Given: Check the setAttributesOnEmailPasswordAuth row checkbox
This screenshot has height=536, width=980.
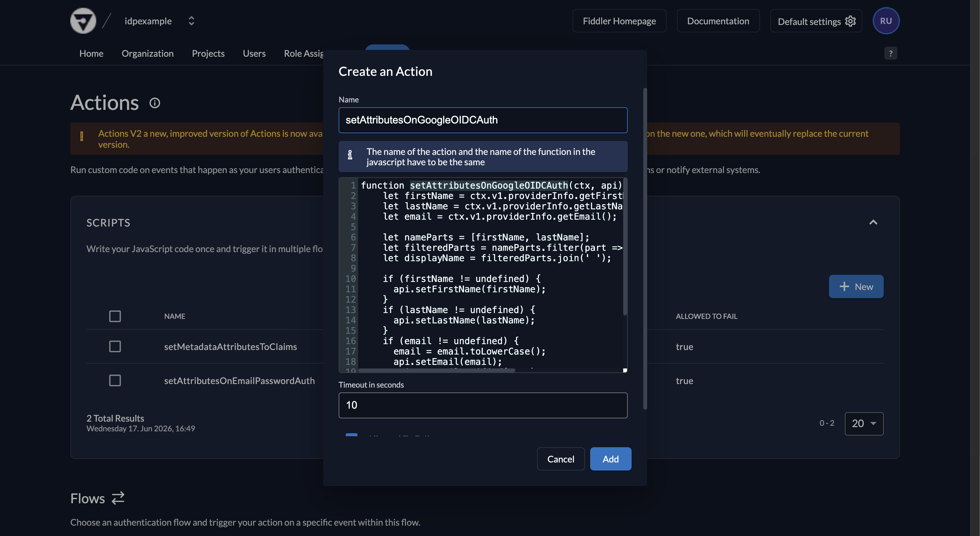Looking at the screenshot, I should click(x=115, y=380).
